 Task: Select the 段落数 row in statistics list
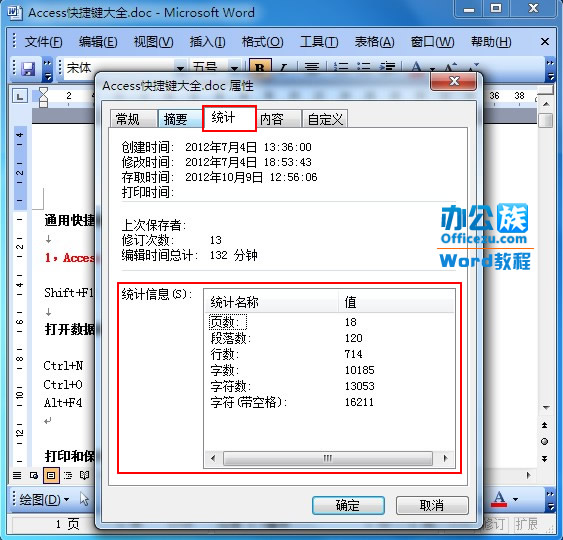[330, 338]
